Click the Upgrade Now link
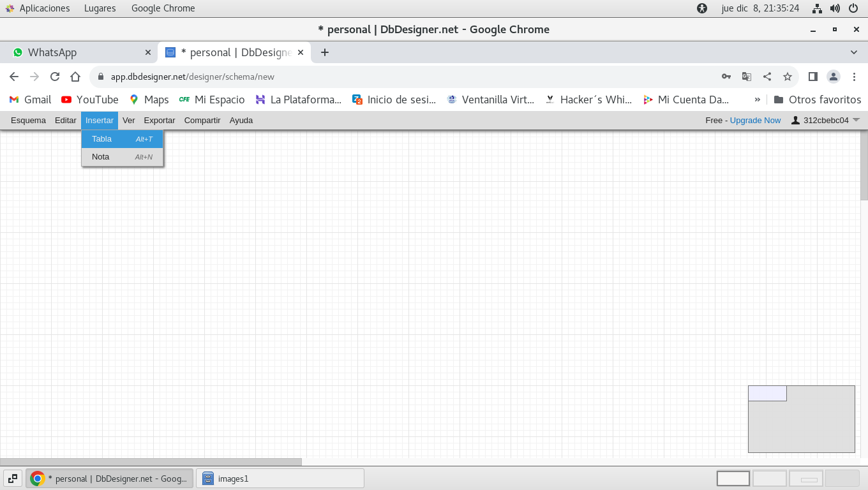Screen dimensions: 868x490 coord(755,121)
